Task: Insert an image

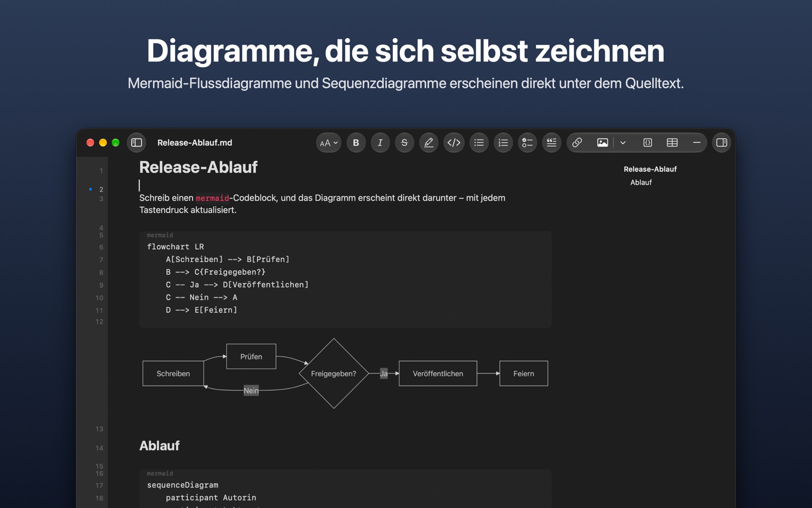Action: coord(602,143)
